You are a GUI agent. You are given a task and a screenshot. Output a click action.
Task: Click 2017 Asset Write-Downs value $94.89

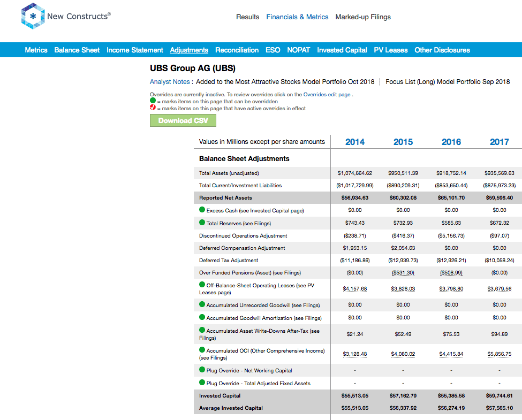tap(500, 334)
